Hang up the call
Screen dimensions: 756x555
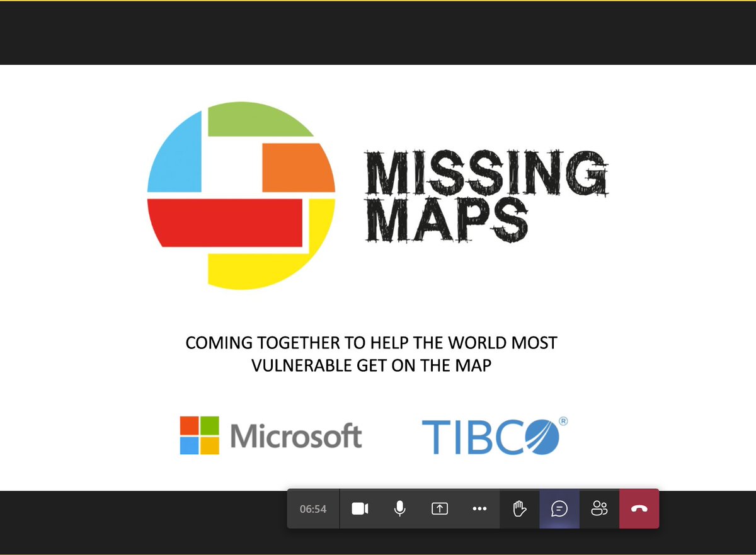[639, 508]
